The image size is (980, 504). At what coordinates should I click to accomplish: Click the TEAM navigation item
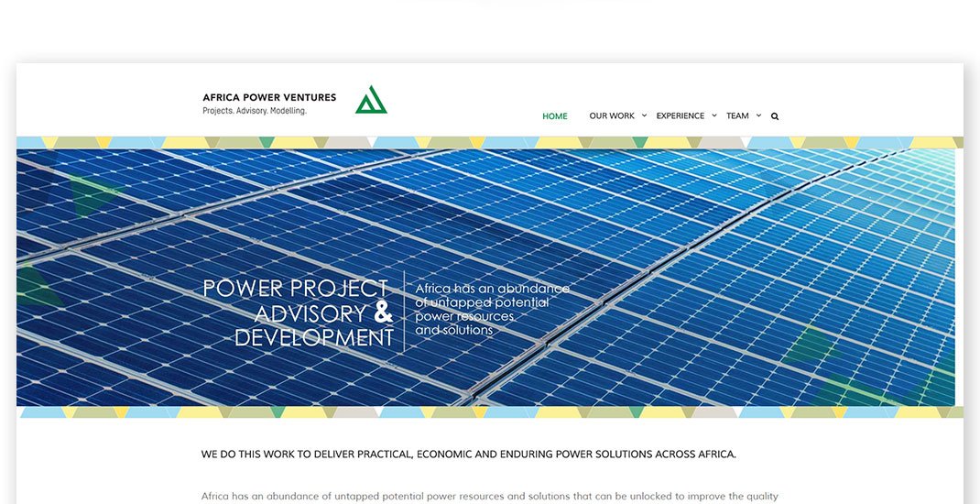(x=737, y=116)
